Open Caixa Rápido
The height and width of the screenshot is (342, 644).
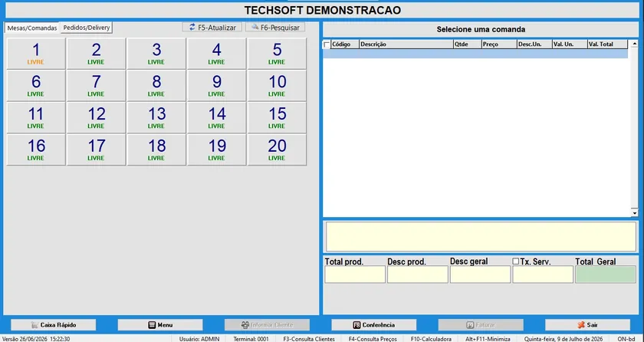[54, 325]
